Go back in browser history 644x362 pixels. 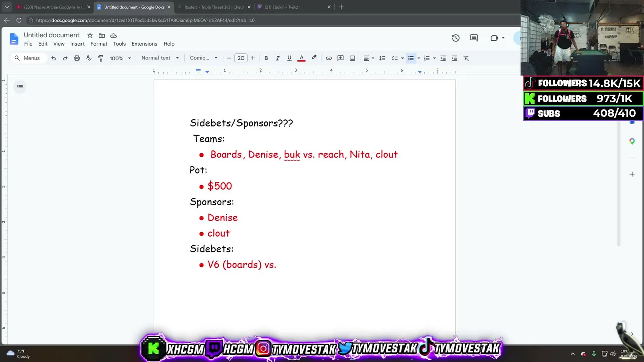pos(6,20)
